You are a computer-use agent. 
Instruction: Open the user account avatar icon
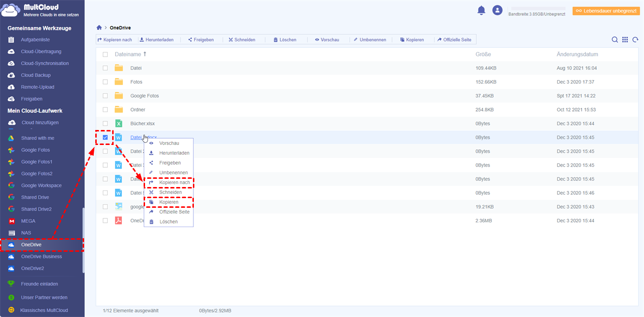click(497, 10)
